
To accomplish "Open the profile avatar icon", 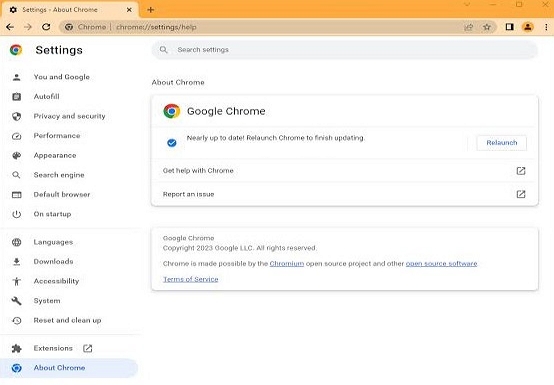I will [528, 27].
